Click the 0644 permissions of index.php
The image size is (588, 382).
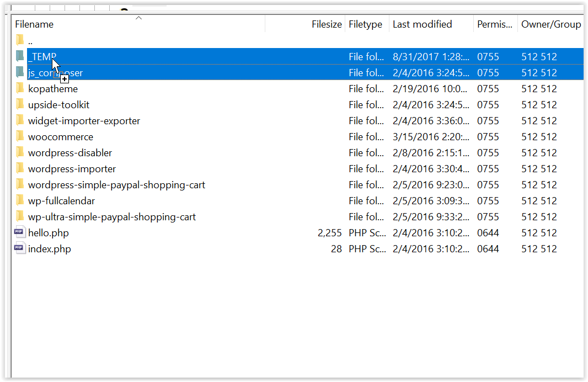point(488,249)
